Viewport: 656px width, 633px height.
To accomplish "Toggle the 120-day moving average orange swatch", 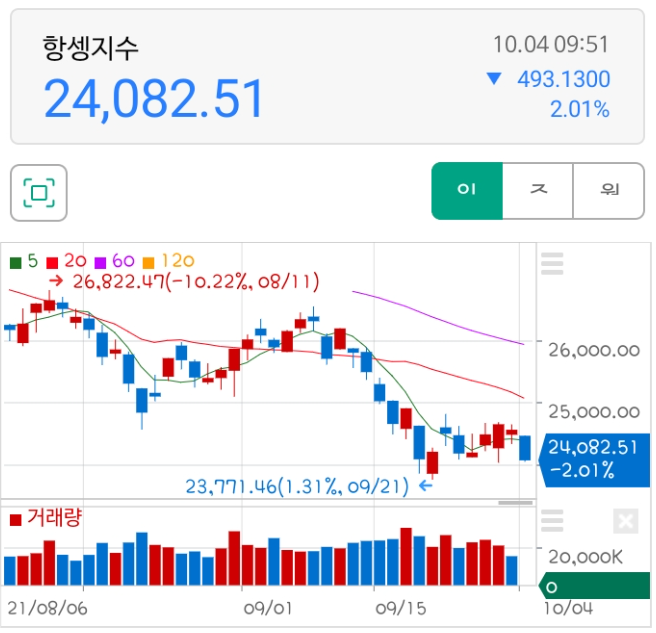I will pos(149,263).
